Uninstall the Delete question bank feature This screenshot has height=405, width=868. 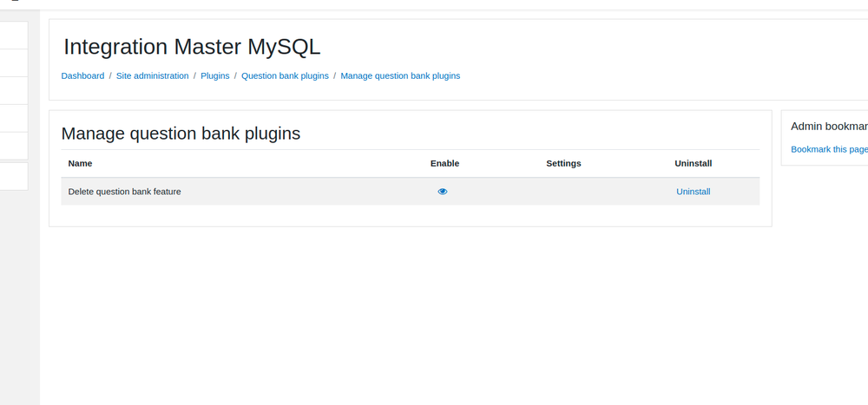coord(693,192)
